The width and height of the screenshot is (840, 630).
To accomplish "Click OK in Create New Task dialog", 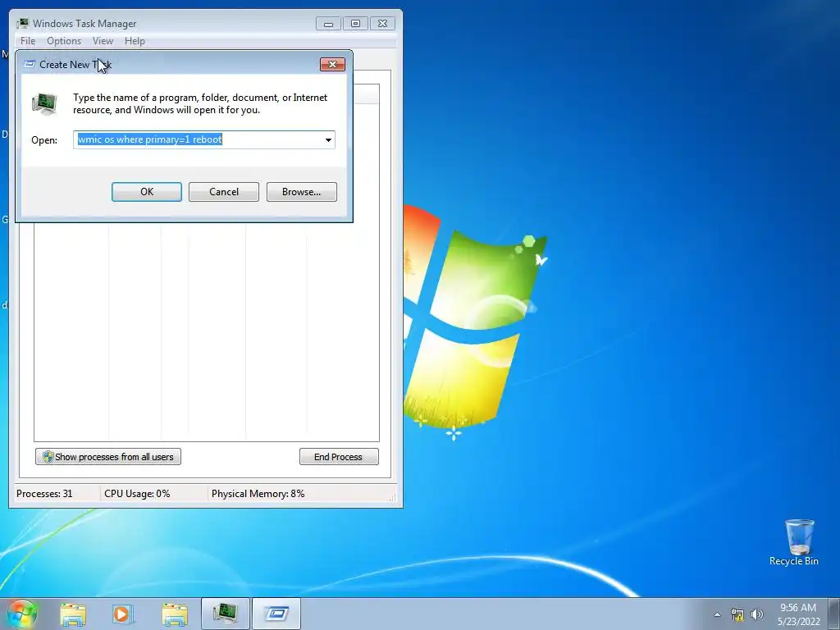I will point(146,192).
